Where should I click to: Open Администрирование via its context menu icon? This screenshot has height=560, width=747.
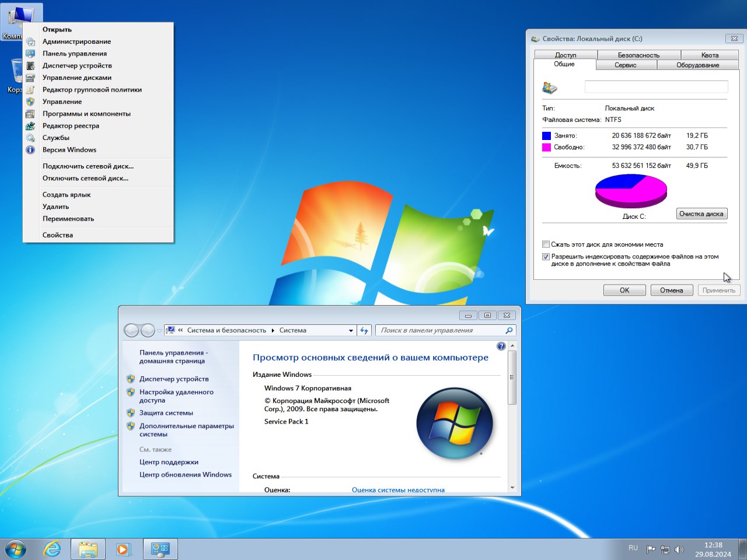30,41
